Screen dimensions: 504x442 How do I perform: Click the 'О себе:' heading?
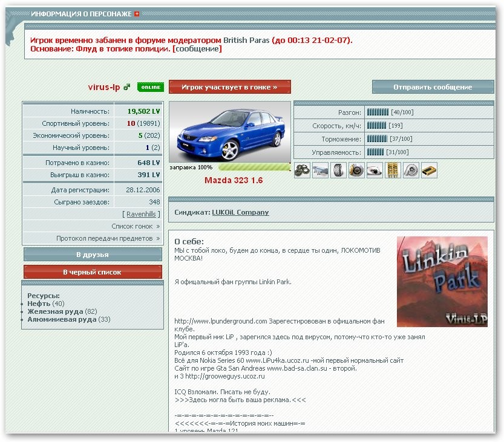(189, 242)
